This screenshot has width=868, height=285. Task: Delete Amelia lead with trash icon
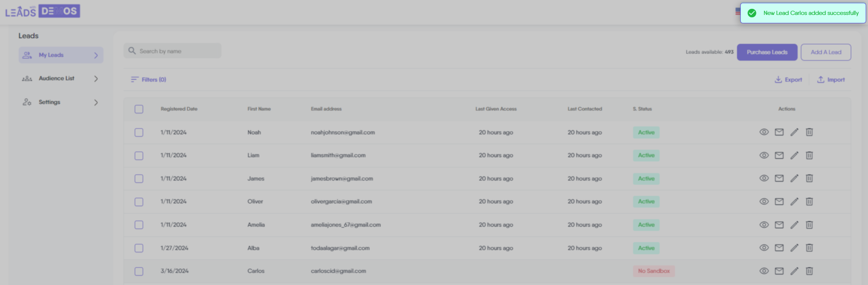coord(809,225)
